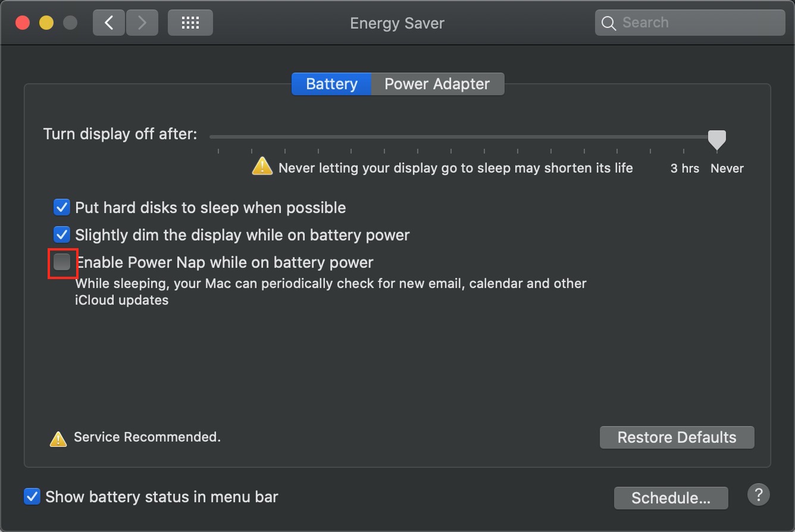Click the display sleep warning triangle icon

click(262, 165)
